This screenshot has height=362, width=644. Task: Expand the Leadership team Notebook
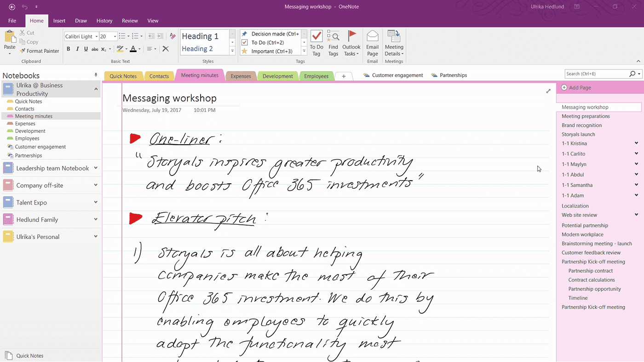pyautogui.click(x=96, y=168)
